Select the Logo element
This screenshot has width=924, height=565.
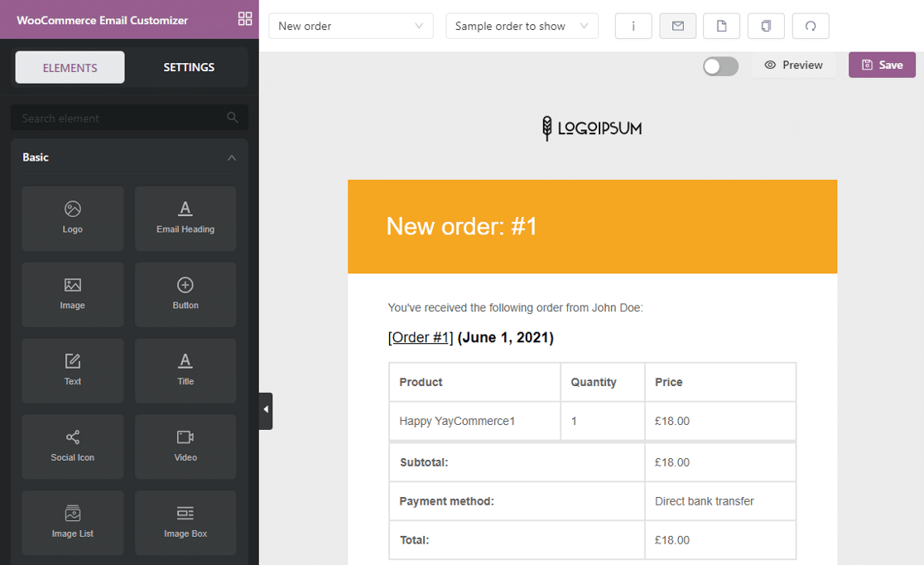pos(72,218)
